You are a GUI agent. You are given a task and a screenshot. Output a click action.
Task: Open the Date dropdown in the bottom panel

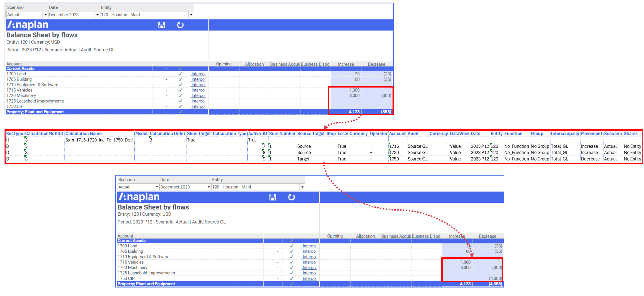(209, 187)
